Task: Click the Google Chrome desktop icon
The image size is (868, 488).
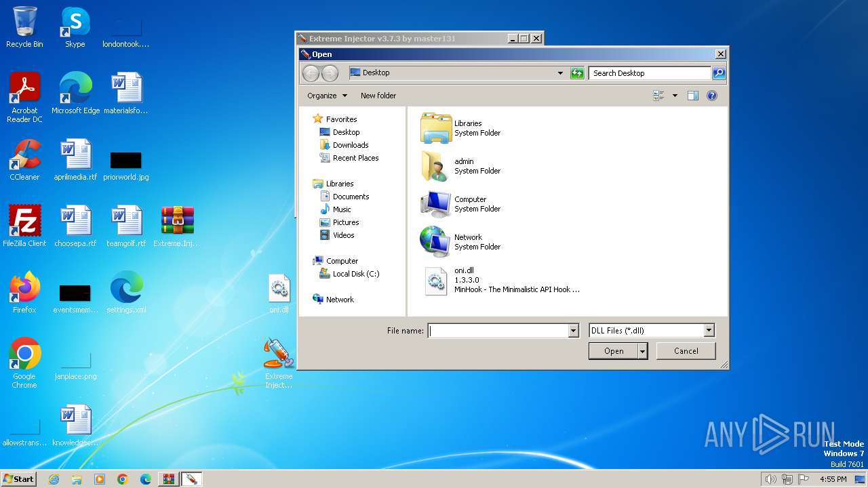Action: 24,363
